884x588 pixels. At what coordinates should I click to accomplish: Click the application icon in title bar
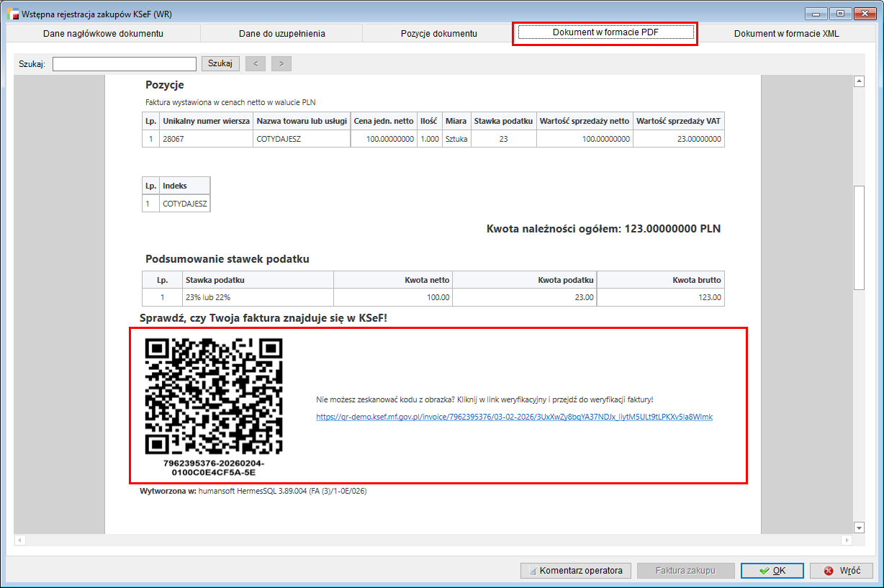[x=12, y=14]
